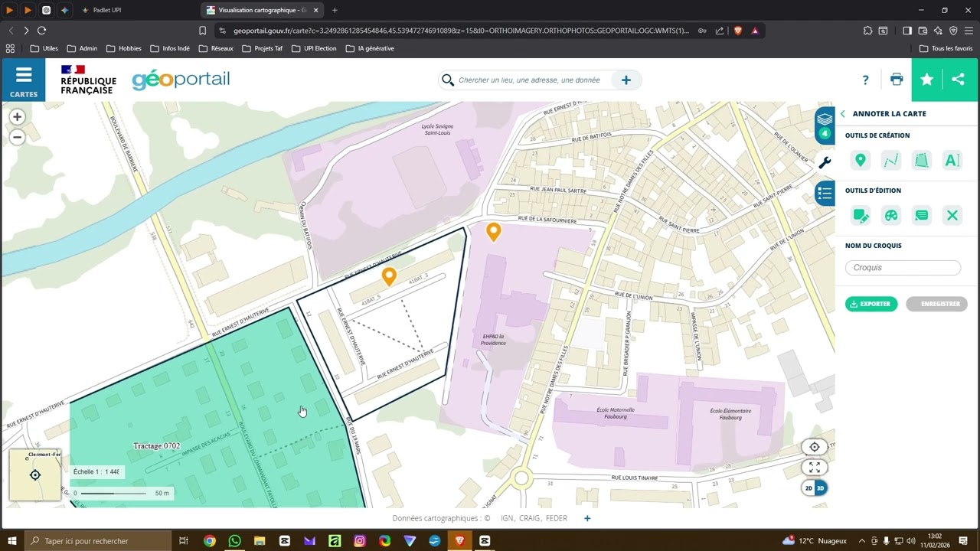This screenshot has height=551, width=980.
Task: Select the text annotation tool
Action: (x=952, y=160)
